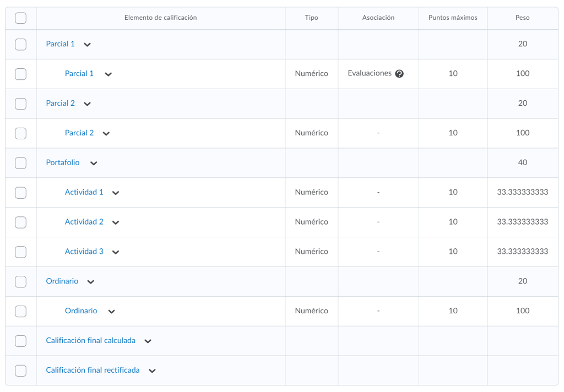Expand the Parcial 2 category actions chevron
This screenshot has height=392, width=564.
click(87, 104)
